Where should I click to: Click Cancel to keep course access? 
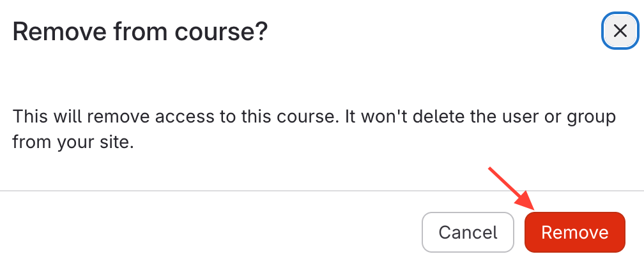(468, 232)
